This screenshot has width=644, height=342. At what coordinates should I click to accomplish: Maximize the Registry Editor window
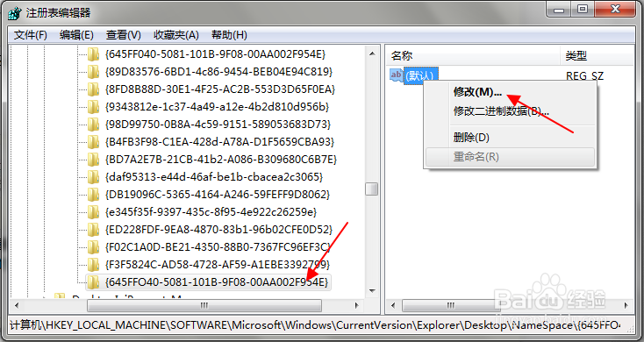point(583,8)
